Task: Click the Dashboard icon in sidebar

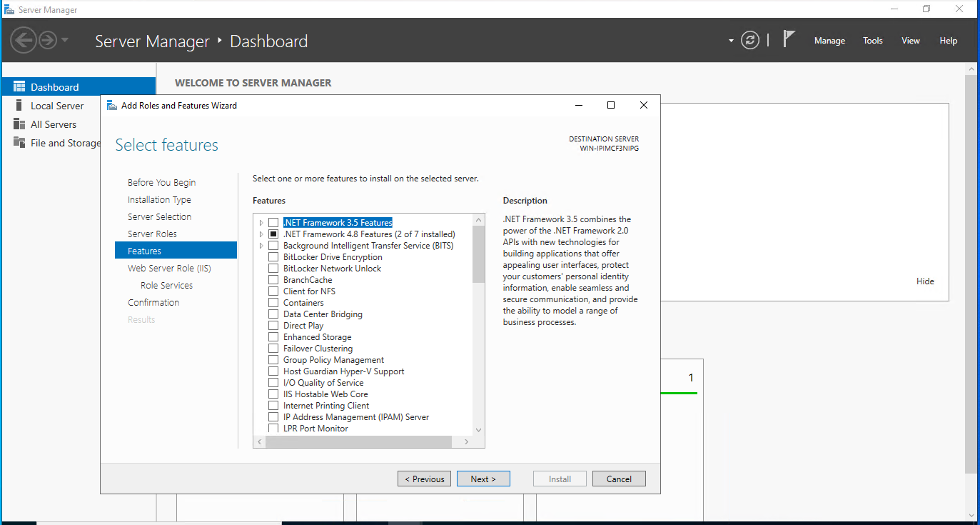Action: click(x=19, y=87)
